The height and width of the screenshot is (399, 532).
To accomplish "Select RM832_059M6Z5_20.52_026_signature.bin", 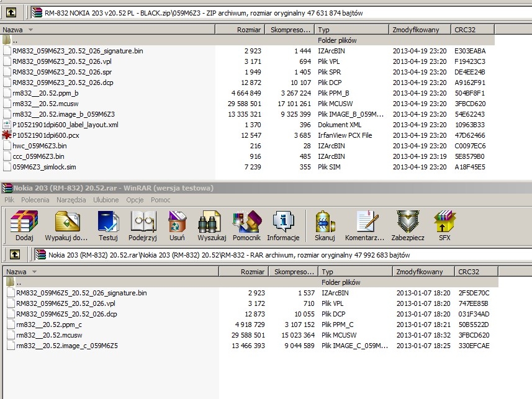I will 81,293.
